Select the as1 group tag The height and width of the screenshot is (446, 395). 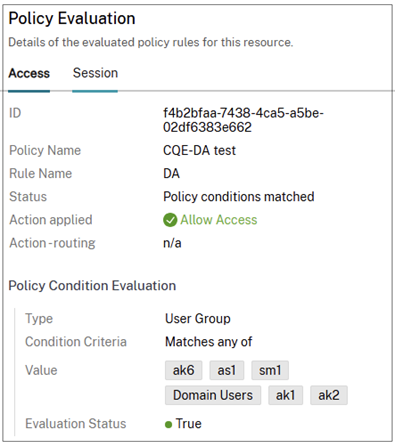click(227, 370)
